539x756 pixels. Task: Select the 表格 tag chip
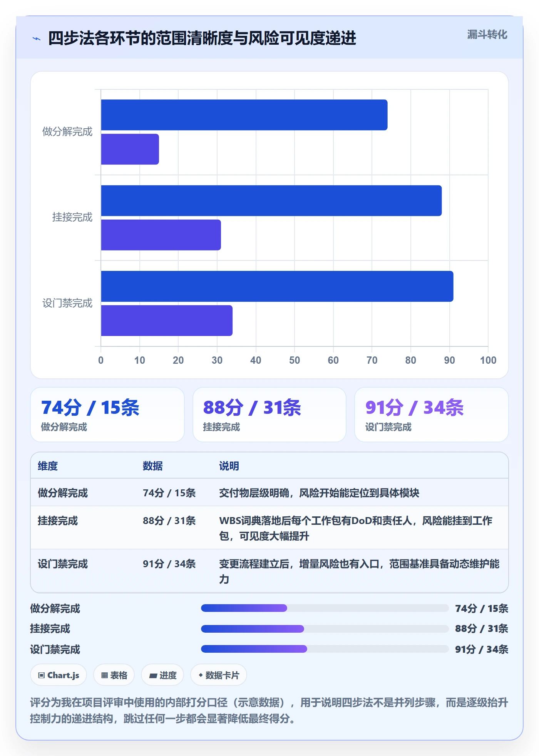click(x=114, y=675)
